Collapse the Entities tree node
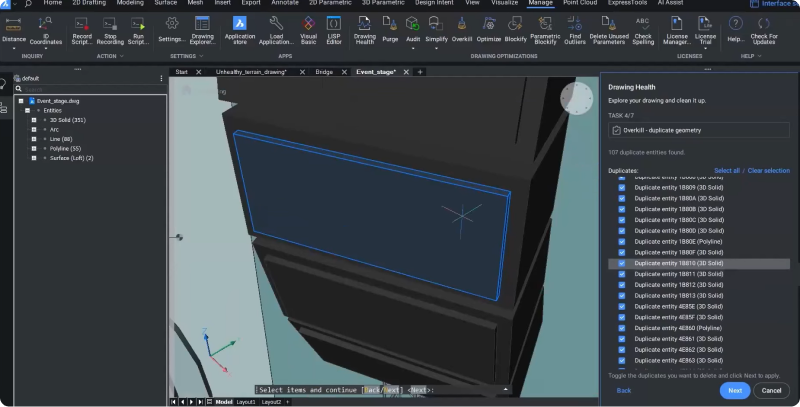The image size is (800, 407). [27, 110]
